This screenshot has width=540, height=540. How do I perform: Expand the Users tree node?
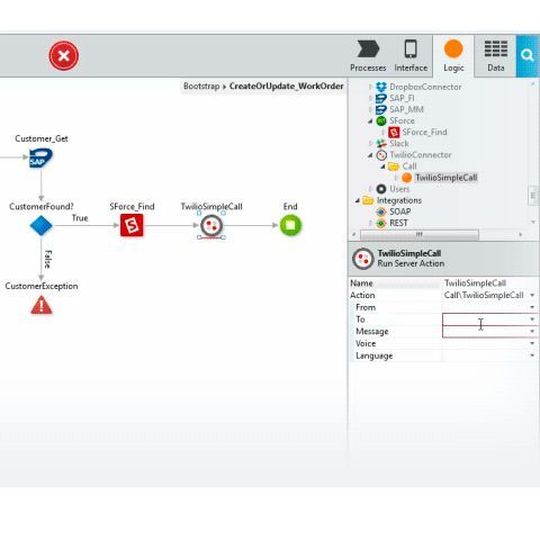coord(371,189)
